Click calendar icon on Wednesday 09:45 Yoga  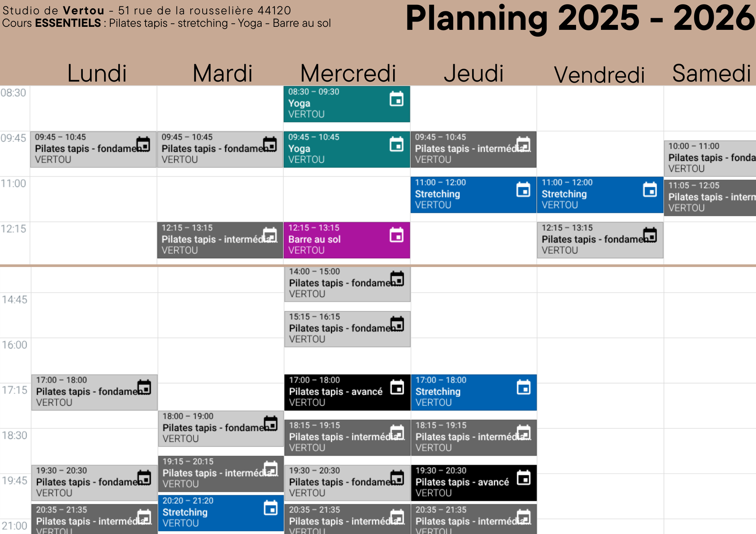[x=397, y=144]
